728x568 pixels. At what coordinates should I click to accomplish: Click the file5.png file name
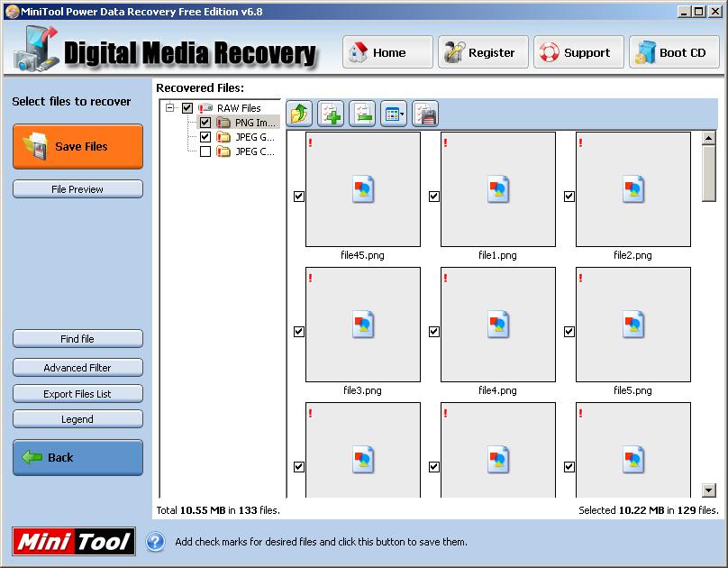click(x=632, y=390)
